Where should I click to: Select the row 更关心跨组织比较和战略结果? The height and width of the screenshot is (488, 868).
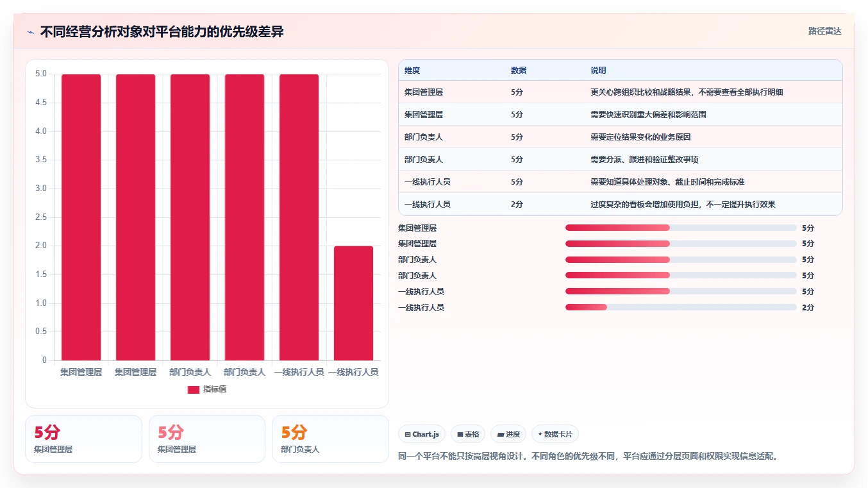620,92
